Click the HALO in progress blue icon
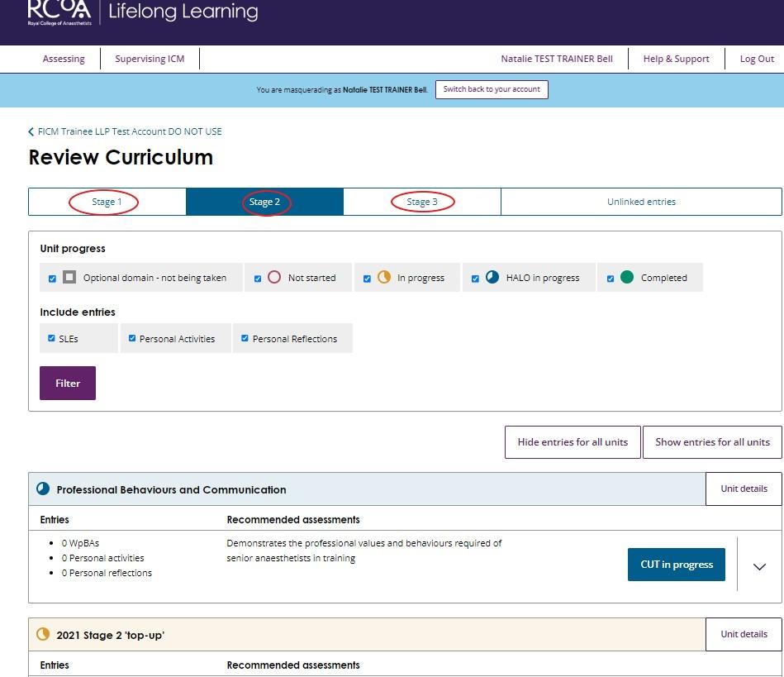The width and height of the screenshot is (784, 677). (x=492, y=277)
